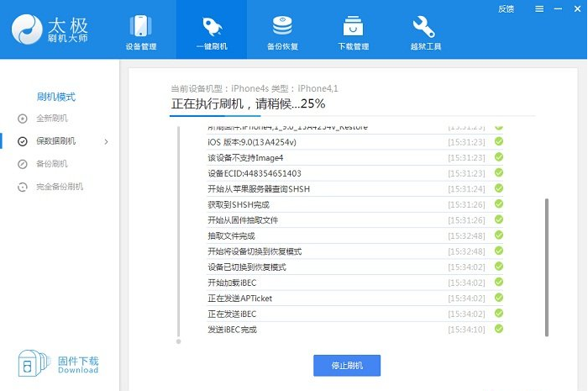Click the green check next to 该设备不支持Image4
Image resolution: width=588 pixels, height=391 pixels.
click(x=499, y=157)
